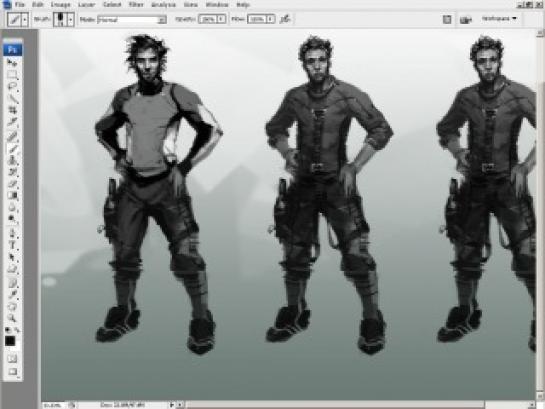Image resolution: width=545 pixels, height=409 pixels.
Task: Open the View menu
Action: coord(191,5)
